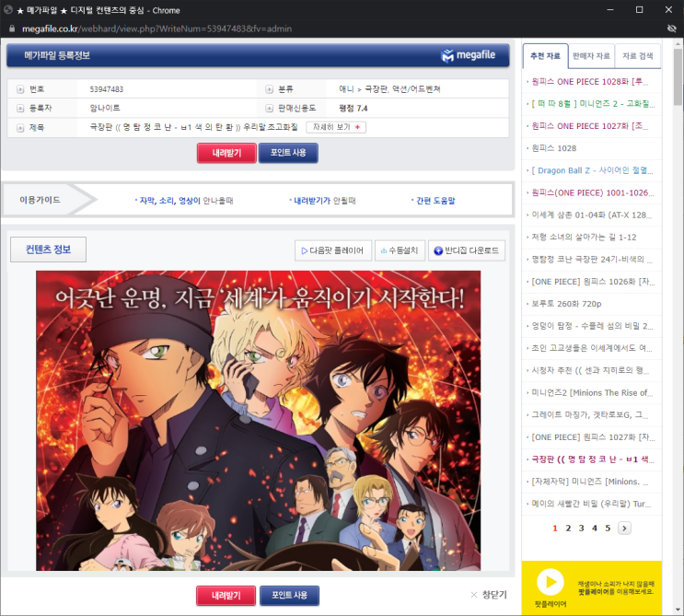The width and height of the screenshot is (684, 616).
Task: Open the green 미니언즈 2 고화질 link
Action: coord(593,104)
